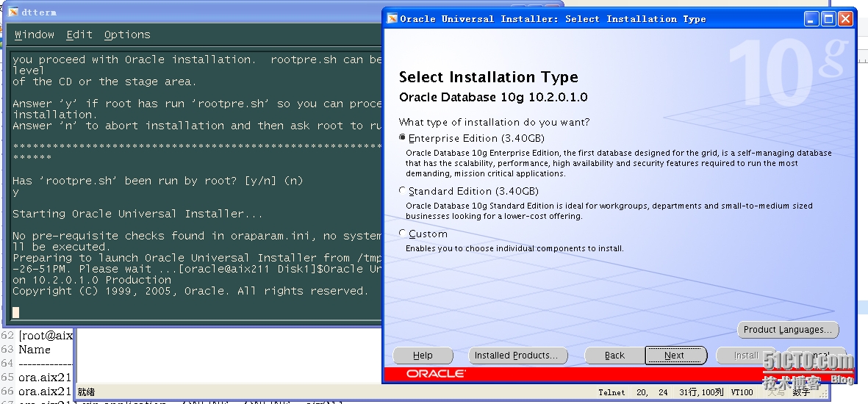
Task: Click line number 63 'Name' in background editor
Action: coord(35,350)
